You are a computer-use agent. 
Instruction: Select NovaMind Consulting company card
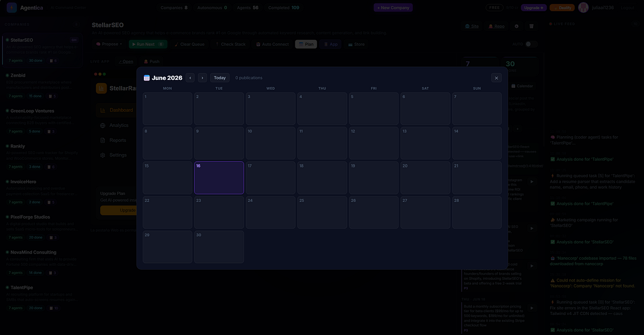tap(42, 263)
